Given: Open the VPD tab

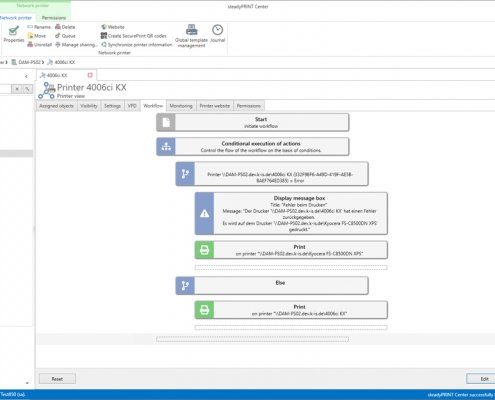Looking at the screenshot, I should [x=132, y=106].
